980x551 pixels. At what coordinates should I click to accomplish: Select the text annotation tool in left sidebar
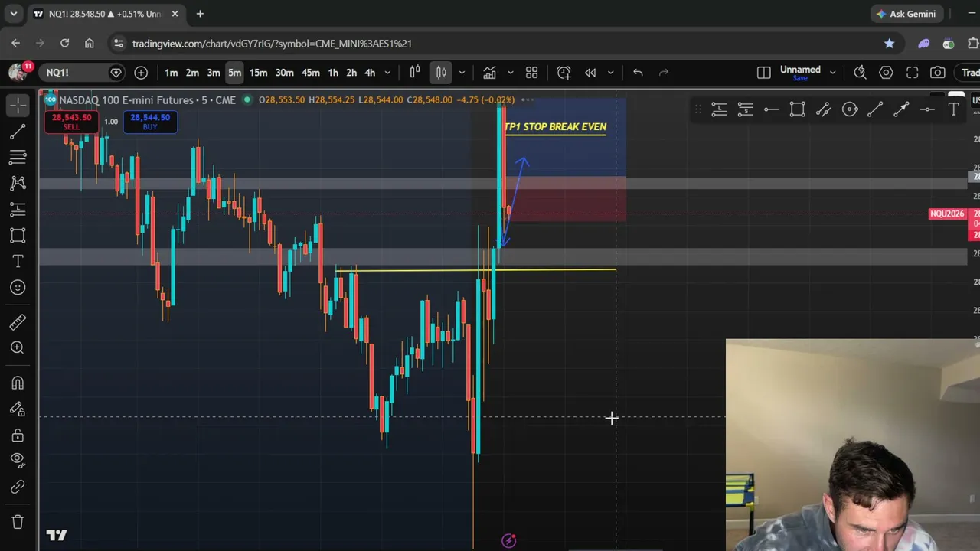(18, 262)
